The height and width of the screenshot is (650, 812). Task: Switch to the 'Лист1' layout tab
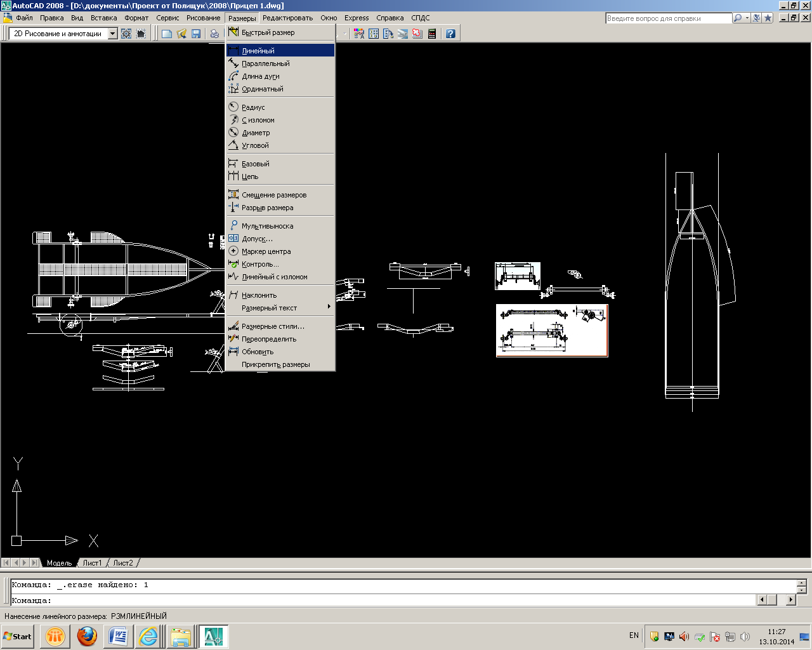92,563
